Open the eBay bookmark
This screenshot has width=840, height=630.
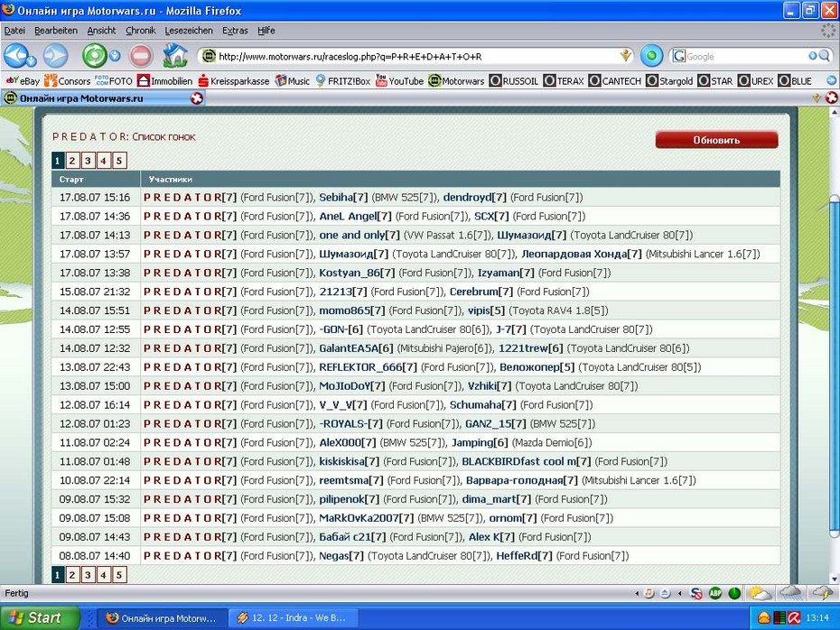pos(23,81)
